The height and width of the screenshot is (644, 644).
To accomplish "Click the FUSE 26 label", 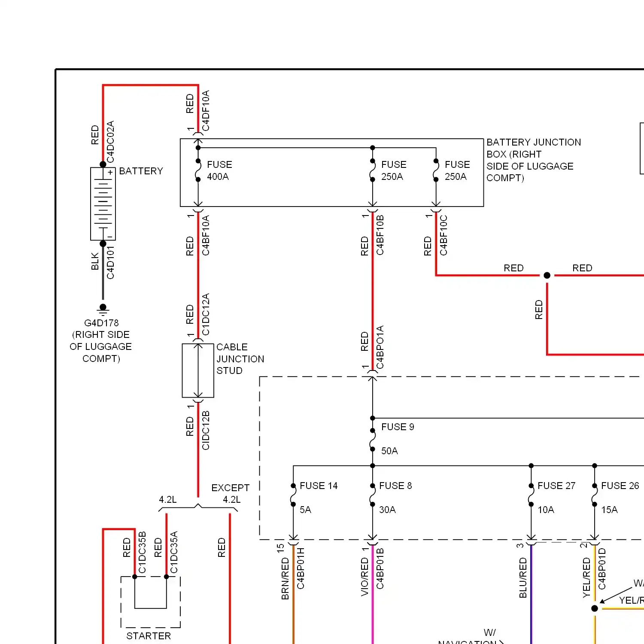I will (x=620, y=486).
